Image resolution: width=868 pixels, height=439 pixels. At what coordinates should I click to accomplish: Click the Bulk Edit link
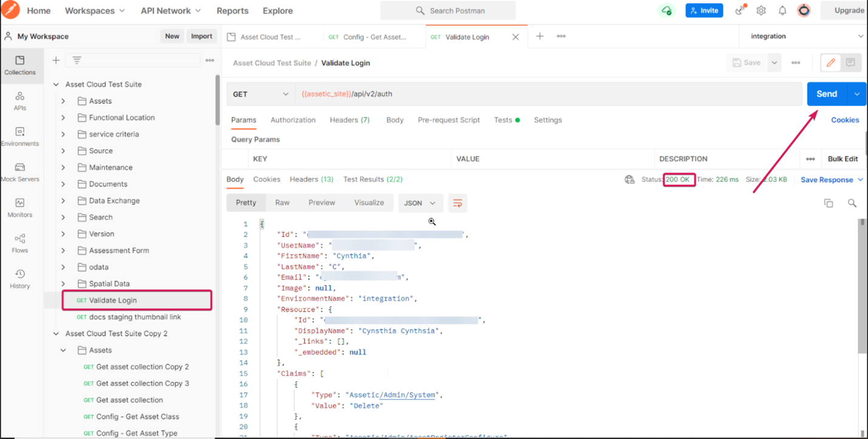click(x=843, y=159)
